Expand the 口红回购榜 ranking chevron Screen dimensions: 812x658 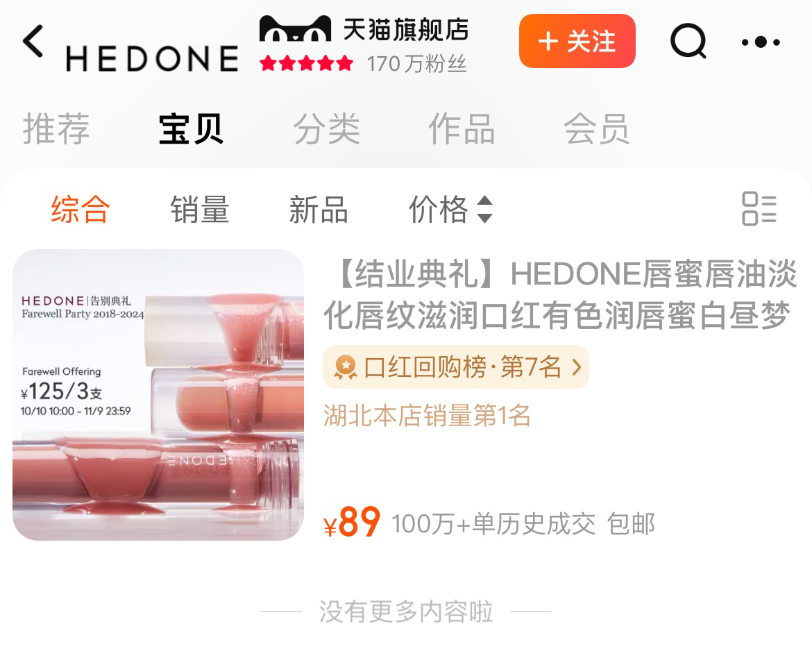(x=576, y=367)
